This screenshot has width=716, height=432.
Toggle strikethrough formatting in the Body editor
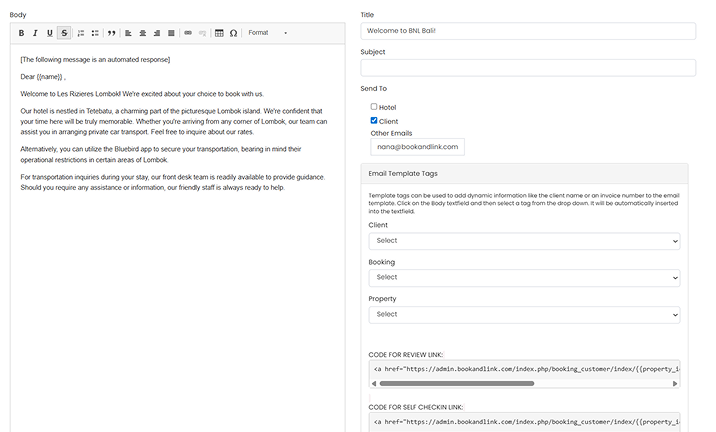click(x=64, y=33)
